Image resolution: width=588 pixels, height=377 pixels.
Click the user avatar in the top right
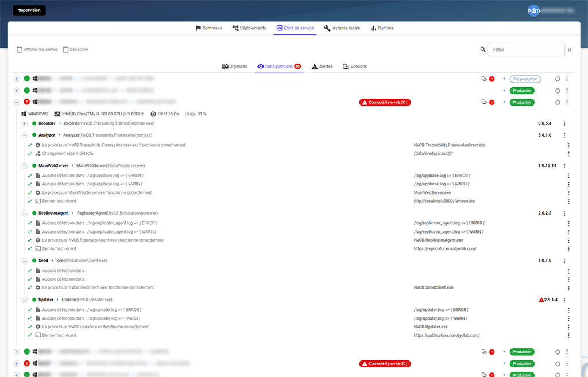533,11
